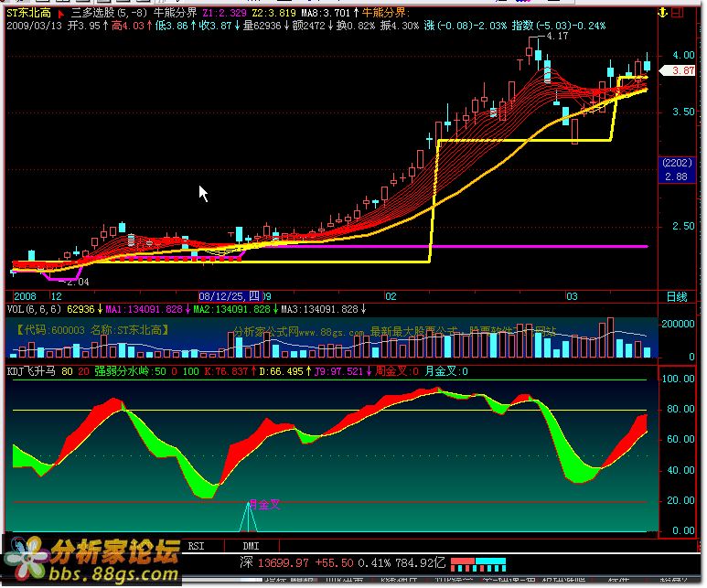Click the 深 index quote in status bar
Viewport: 707px width, 588px height.
point(246,561)
